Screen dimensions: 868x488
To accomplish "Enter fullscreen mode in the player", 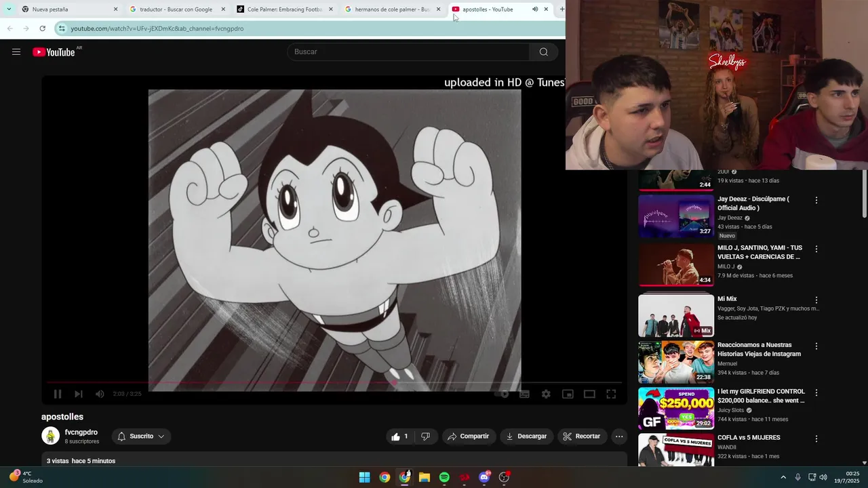I will [x=611, y=394].
